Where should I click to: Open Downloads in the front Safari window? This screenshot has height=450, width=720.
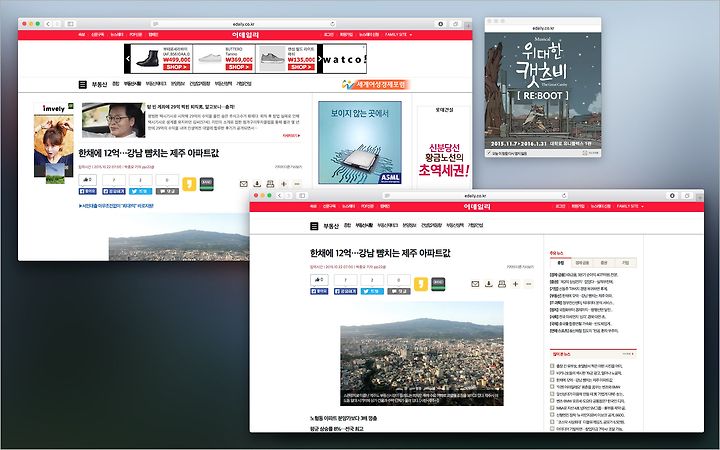click(x=672, y=196)
